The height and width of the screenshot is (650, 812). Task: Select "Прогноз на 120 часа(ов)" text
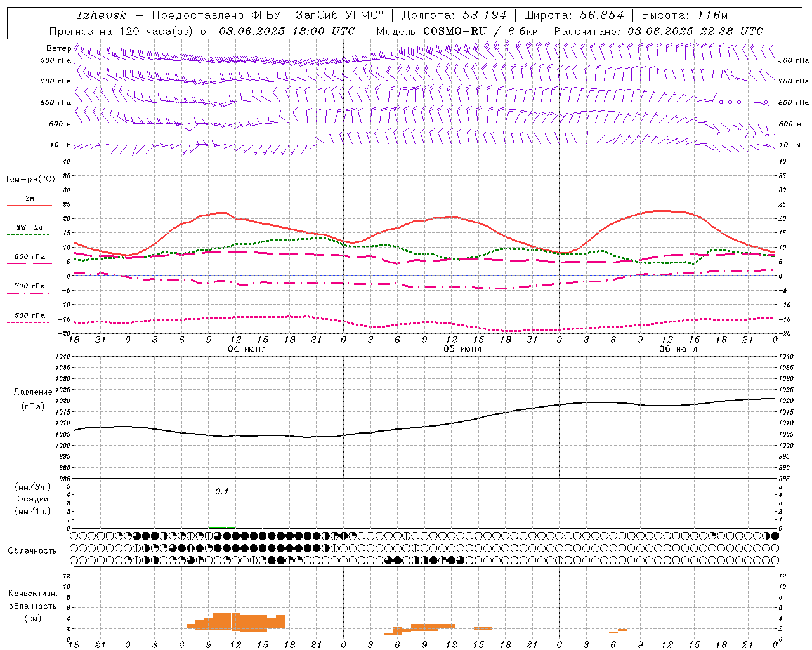click(x=122, y=31)
